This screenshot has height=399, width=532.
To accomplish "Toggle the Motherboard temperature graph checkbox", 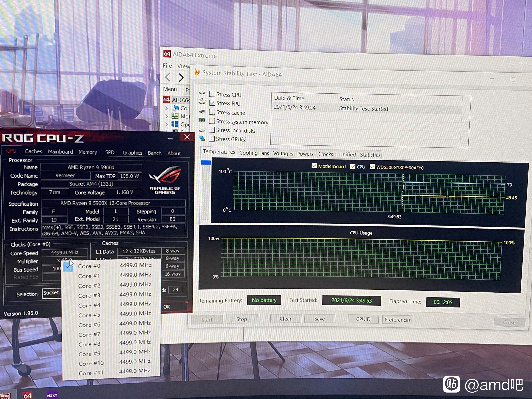I will (x=314, y=166).
